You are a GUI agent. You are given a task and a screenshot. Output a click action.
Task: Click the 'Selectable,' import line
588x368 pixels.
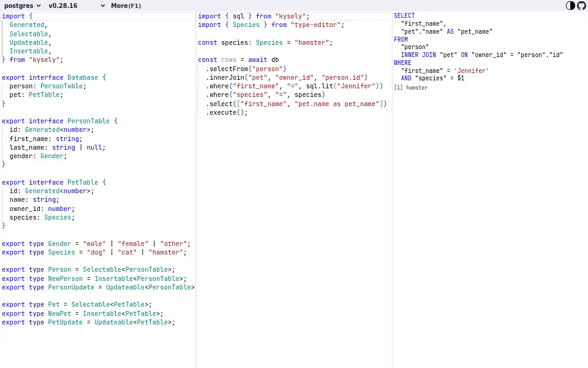point(31,34)
